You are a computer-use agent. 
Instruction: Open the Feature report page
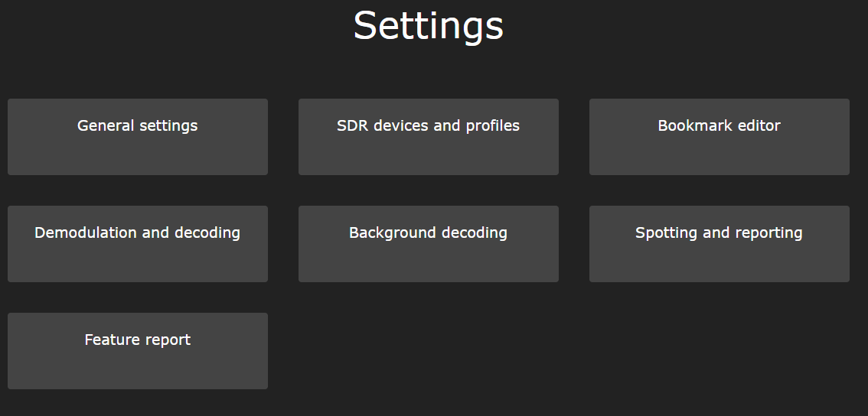click(137, 351)
